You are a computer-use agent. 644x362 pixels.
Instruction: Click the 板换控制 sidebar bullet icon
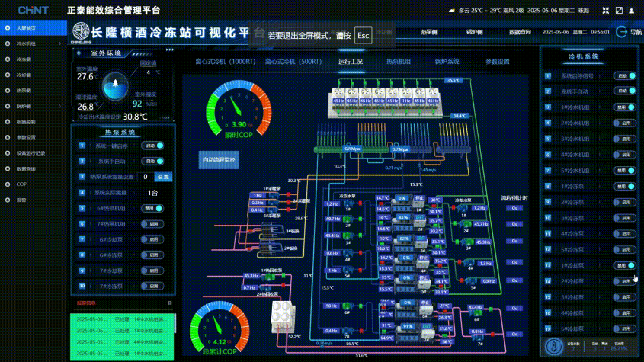(7, 122)
